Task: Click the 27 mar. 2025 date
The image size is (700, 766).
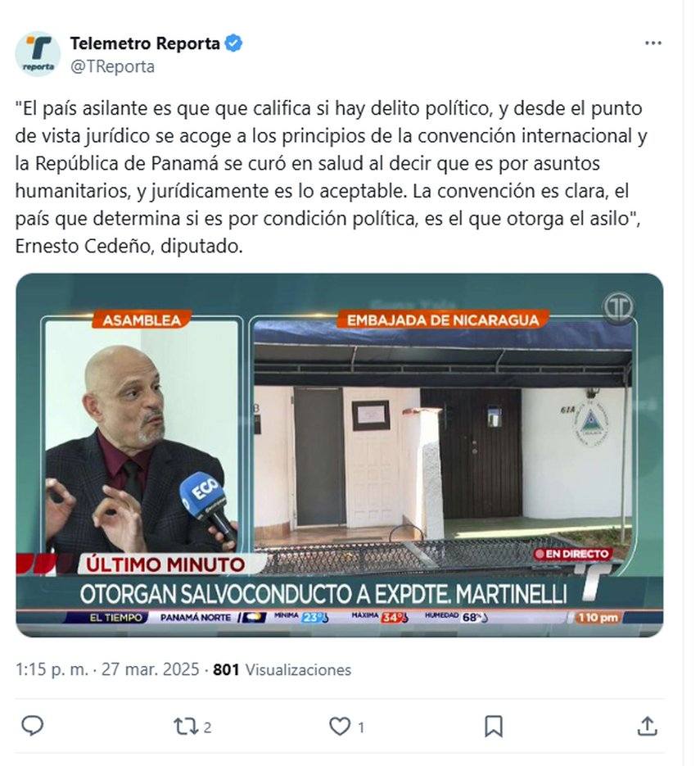Action: pos(151,669)
